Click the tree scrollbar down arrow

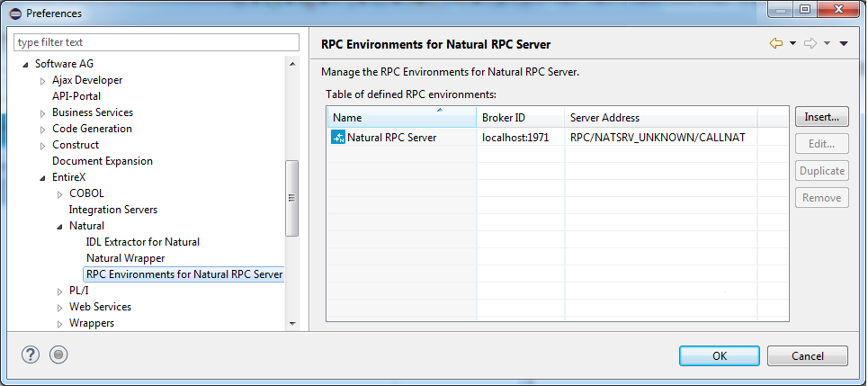292,323
